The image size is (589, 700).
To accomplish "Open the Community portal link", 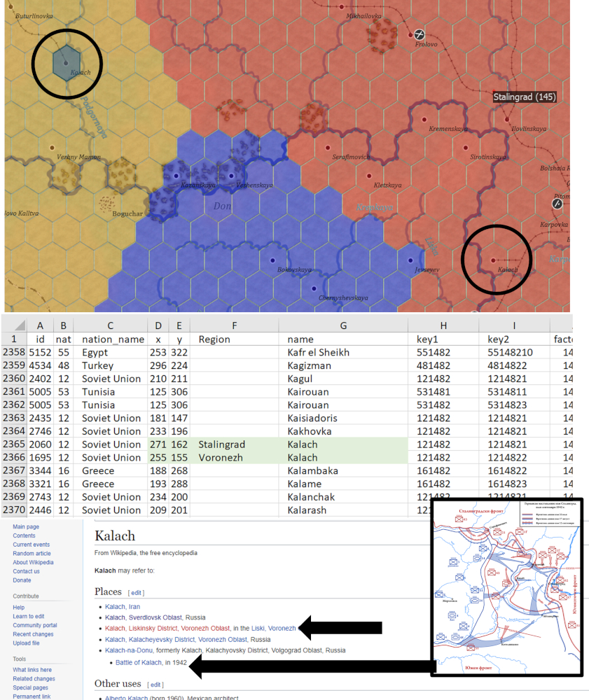I will coord(35,625).
